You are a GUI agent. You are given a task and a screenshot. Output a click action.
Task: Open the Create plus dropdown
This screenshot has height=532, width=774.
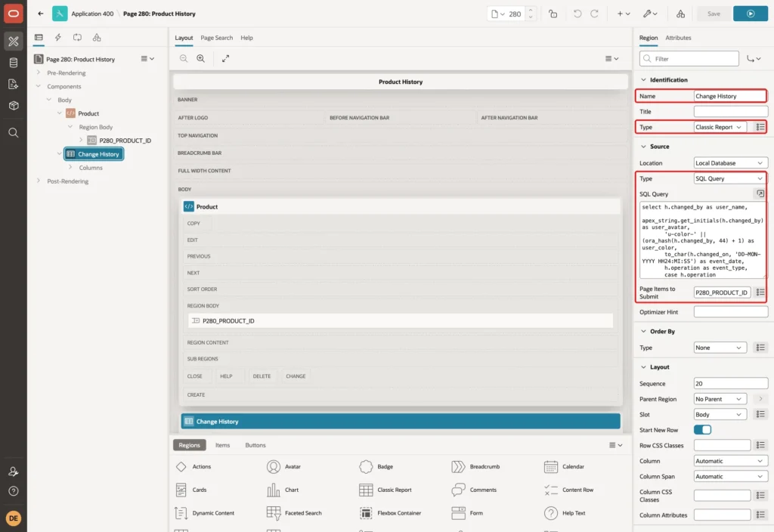(624, 14)
